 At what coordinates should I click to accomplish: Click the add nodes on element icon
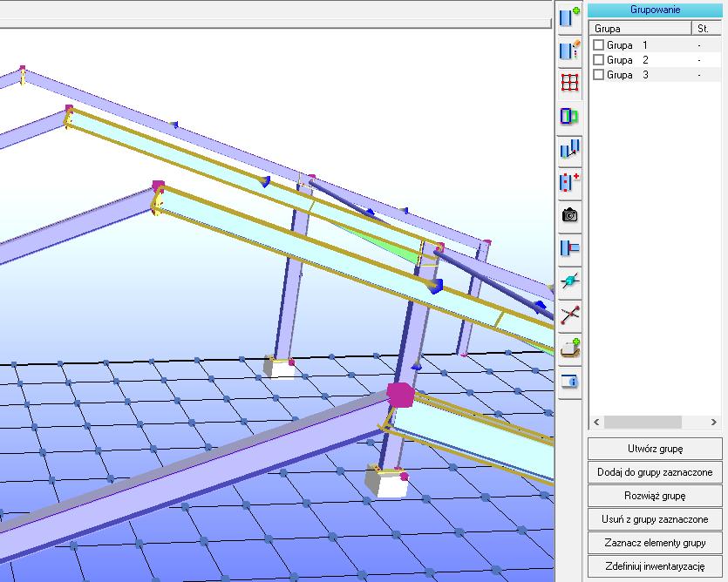[569, 182]
